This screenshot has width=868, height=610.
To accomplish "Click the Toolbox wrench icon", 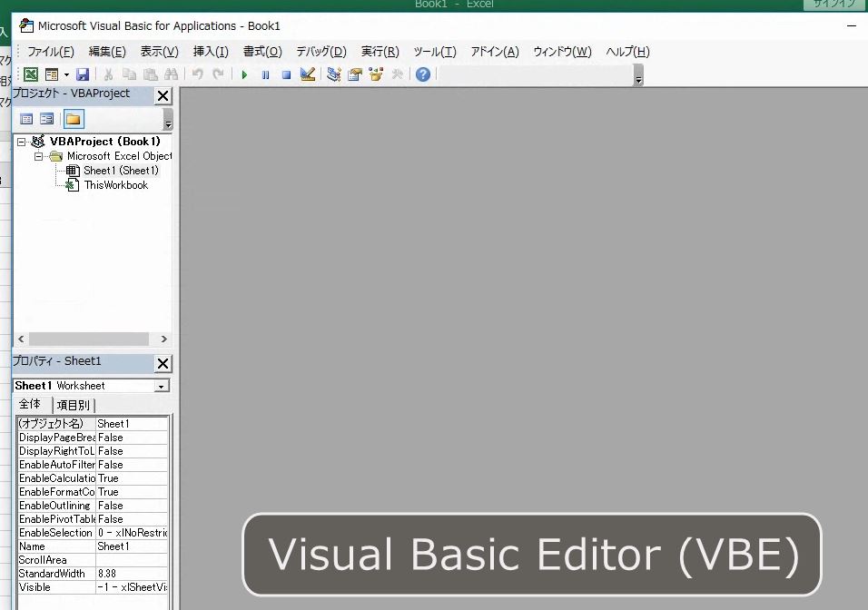I will click(x=397, y=74).
